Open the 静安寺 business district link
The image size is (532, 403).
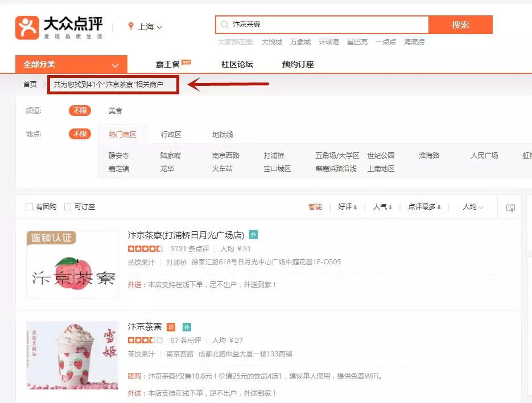click(x=119, y=155)
